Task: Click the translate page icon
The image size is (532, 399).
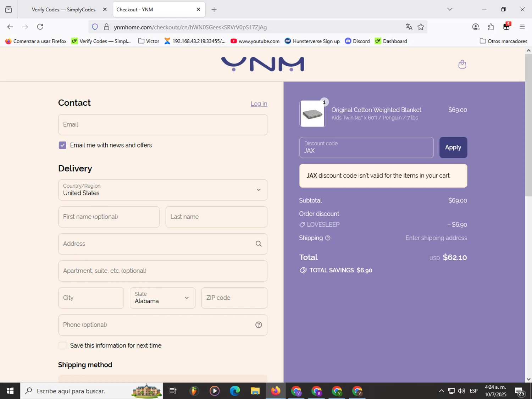Action: [x=409, y=27]
